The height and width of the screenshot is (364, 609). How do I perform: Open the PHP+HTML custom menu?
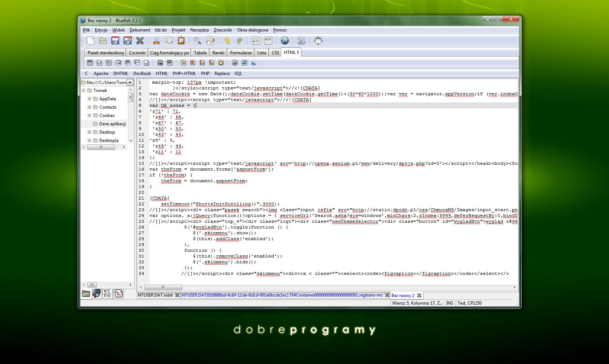coord(184,74)
